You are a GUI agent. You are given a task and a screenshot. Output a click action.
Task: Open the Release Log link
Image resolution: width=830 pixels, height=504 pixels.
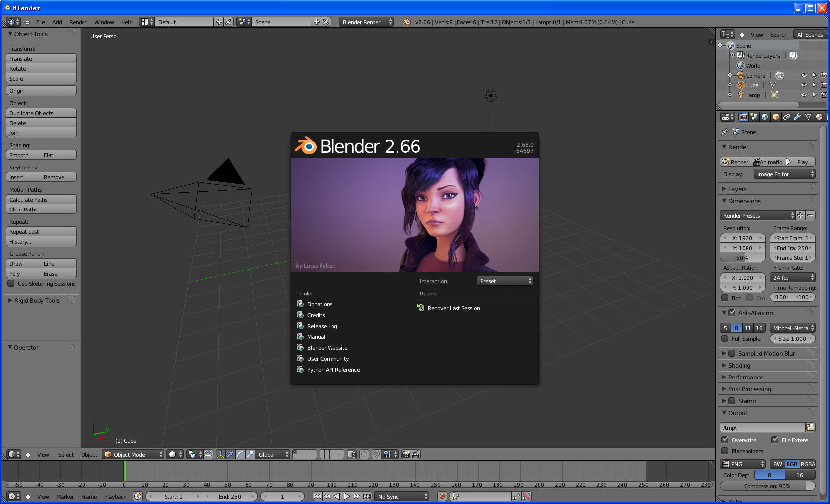[x=322, y=326]
